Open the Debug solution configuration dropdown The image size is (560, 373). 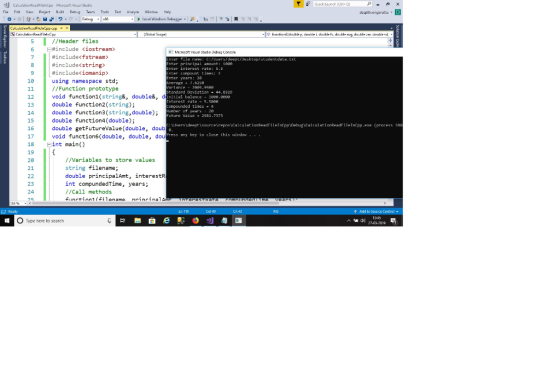coord(90,19)
